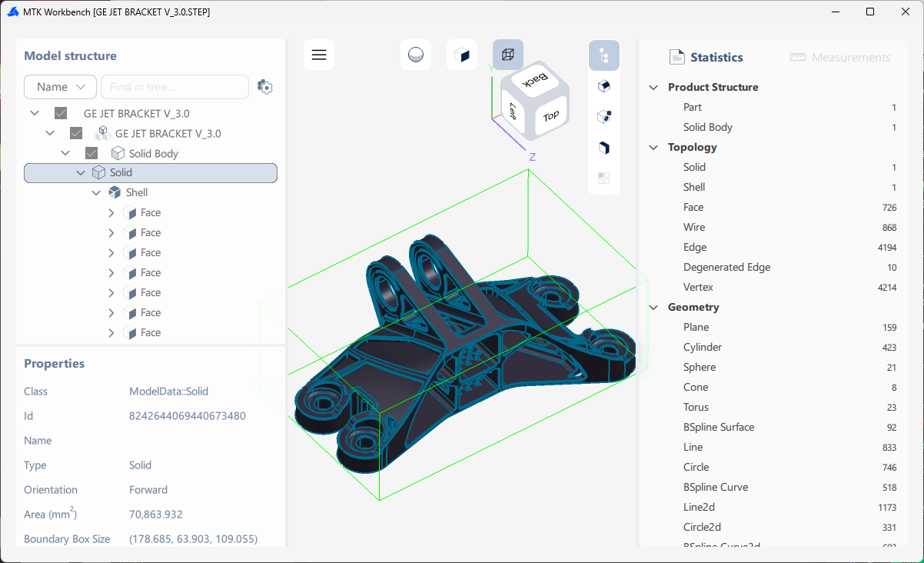Click the Back face of view cube

[536, 80]
